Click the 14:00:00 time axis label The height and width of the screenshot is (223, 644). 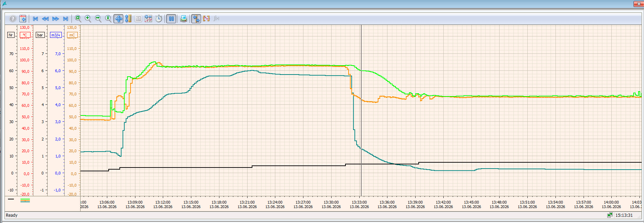tap(611, 202)
